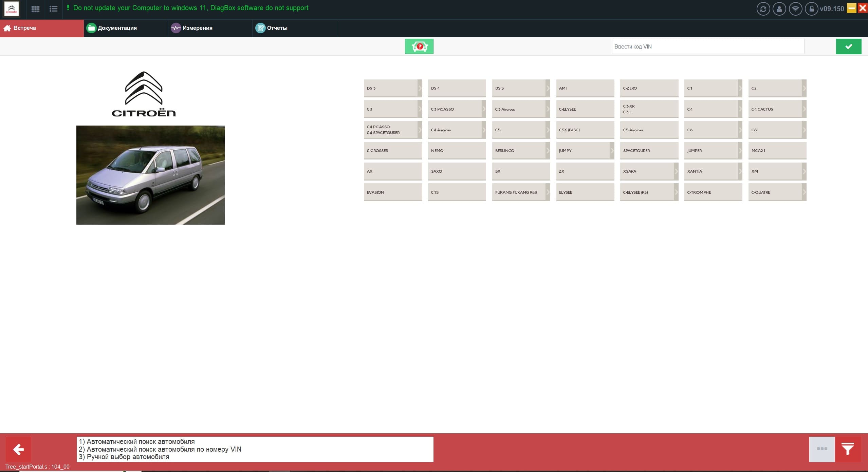Open the grid view icon

coord(35,9)
